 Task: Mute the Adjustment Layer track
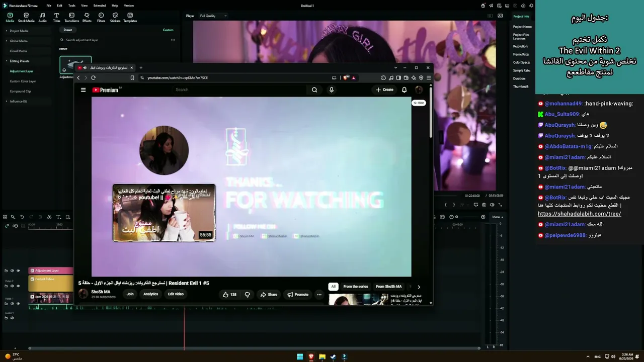[13, 271]
